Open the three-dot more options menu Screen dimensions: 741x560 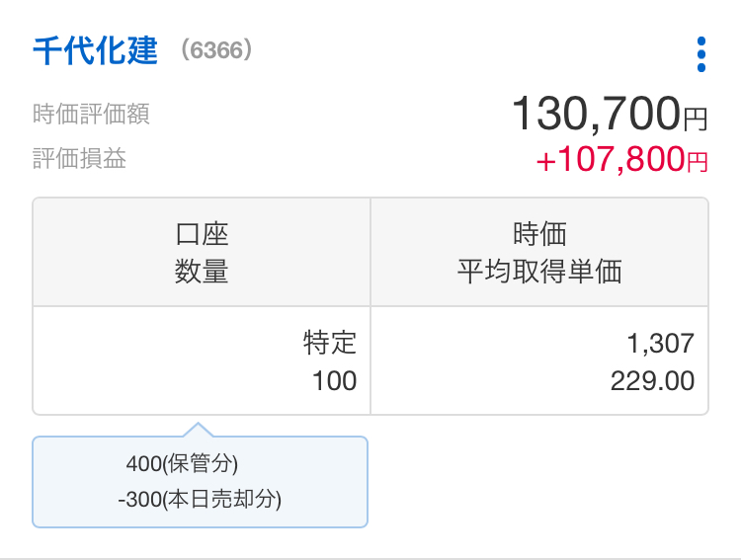coord(700,54)
